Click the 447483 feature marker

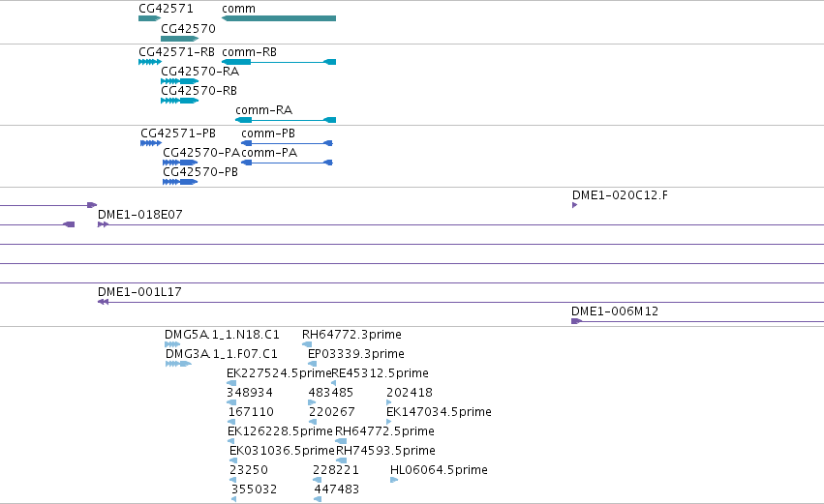(318, 499)
